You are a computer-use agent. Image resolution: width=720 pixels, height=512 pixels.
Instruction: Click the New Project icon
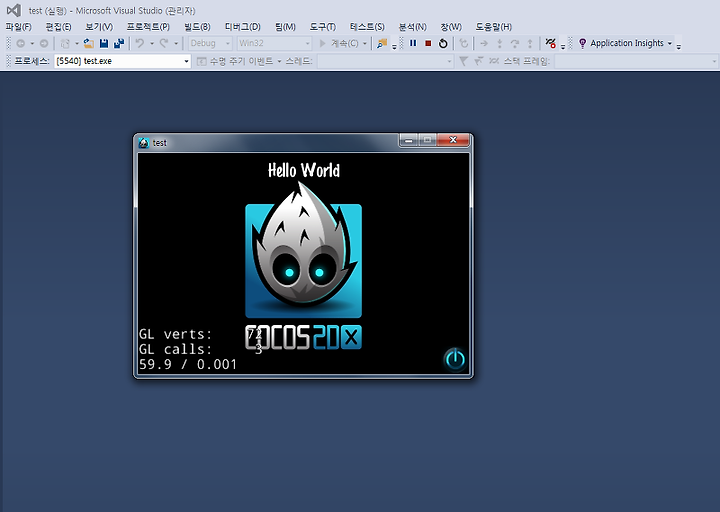tap(65, 43)
